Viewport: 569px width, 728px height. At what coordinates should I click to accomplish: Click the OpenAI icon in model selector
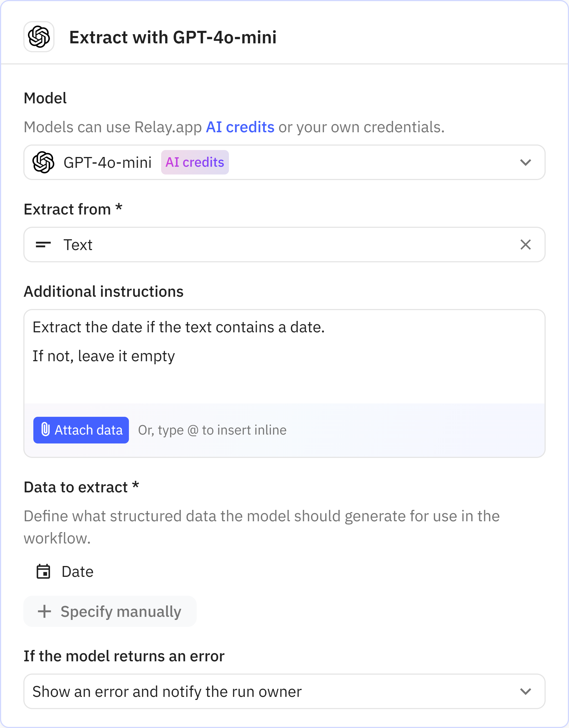(x=43, y=162)
